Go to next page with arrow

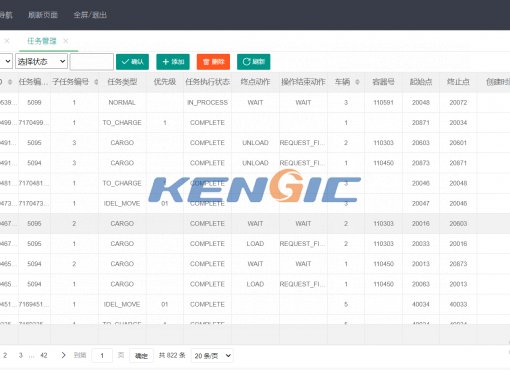click(63, 355)
